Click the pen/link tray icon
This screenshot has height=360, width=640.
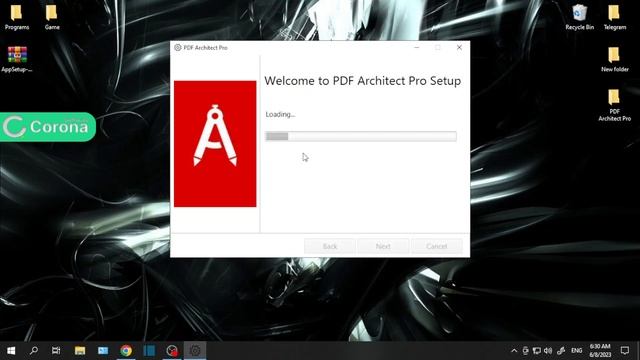(561, 351)
